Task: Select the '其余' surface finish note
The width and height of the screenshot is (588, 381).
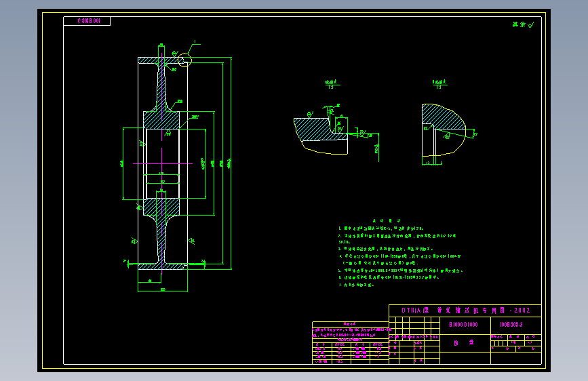Action: tap(523, 25)
